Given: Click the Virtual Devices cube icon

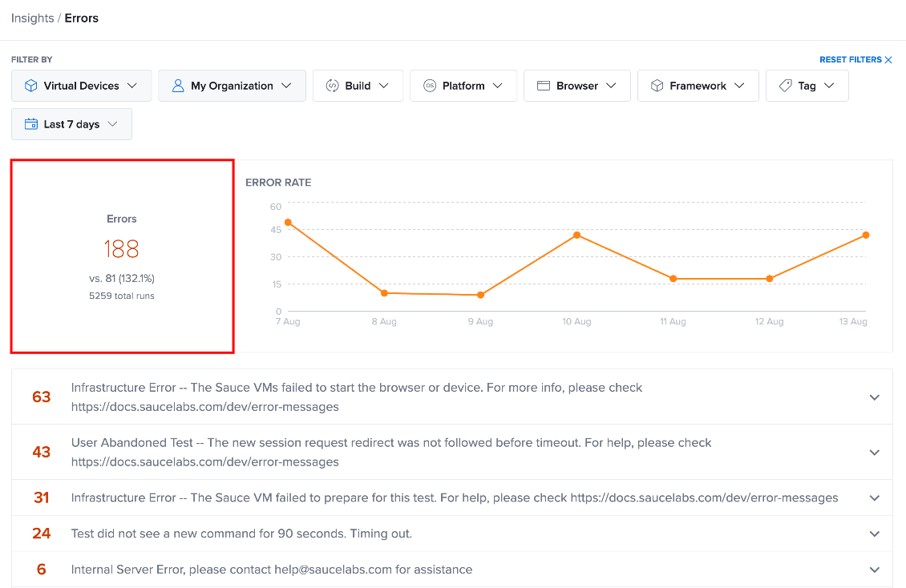Looking at the screenshot, I should pyautogui.click(x=31, y=86).
